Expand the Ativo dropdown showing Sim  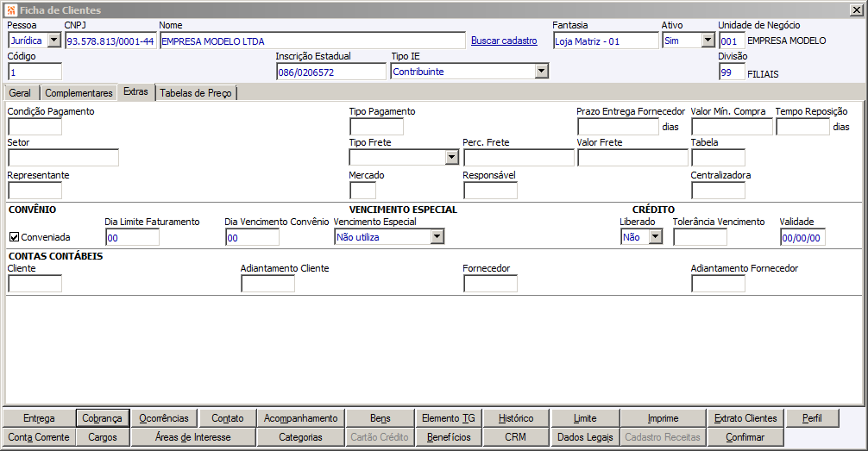pyautogui.click(x=708, y=41)
